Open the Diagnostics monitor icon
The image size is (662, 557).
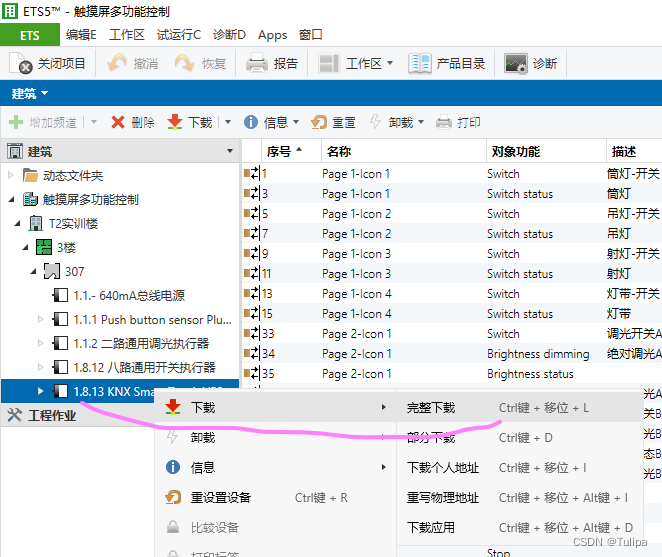tap(515, 63)
